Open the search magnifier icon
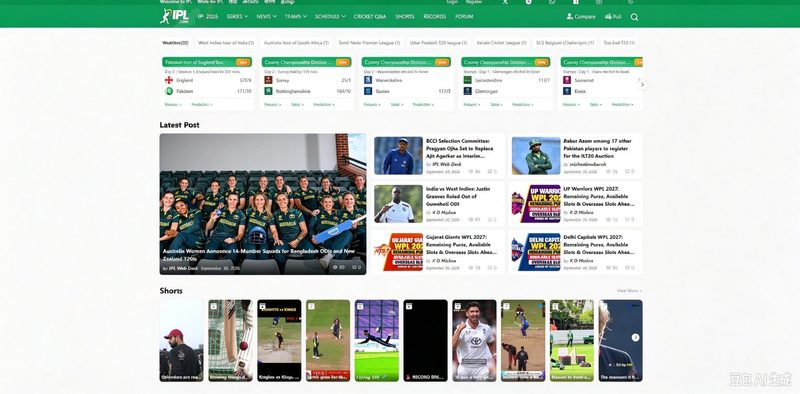Screen dimensions: 800x394 634,17
